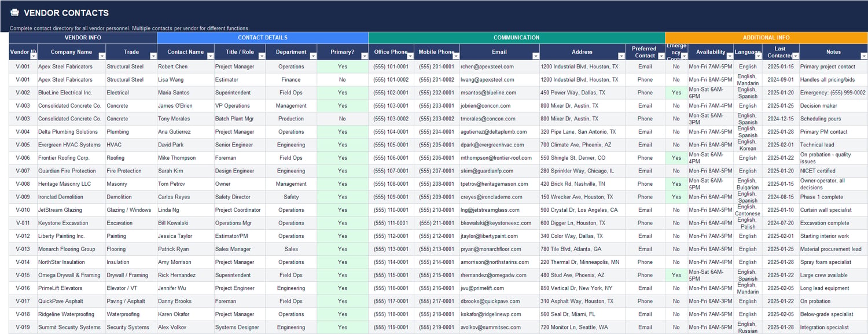Select the CONTACT DETAILS group header
Viewport: 868px width, 334px height.
point(263,38)
